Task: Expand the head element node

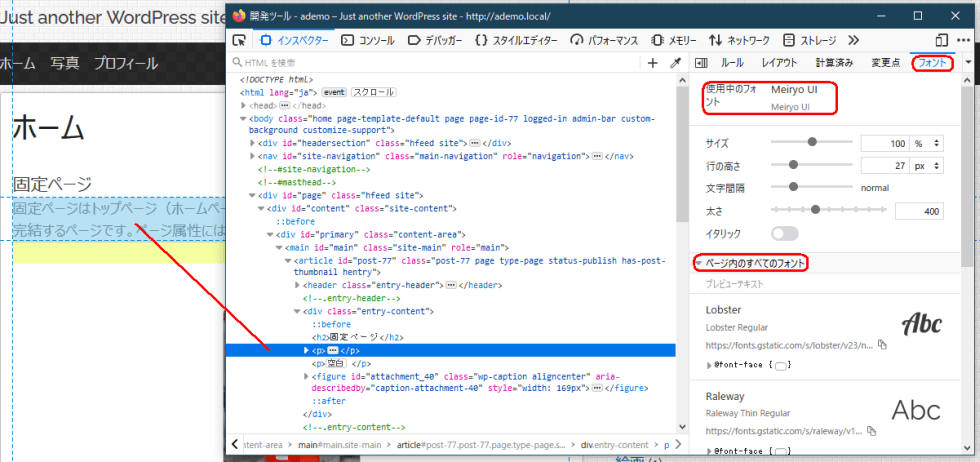Action: pyautogui.click(x=244, y=106)
